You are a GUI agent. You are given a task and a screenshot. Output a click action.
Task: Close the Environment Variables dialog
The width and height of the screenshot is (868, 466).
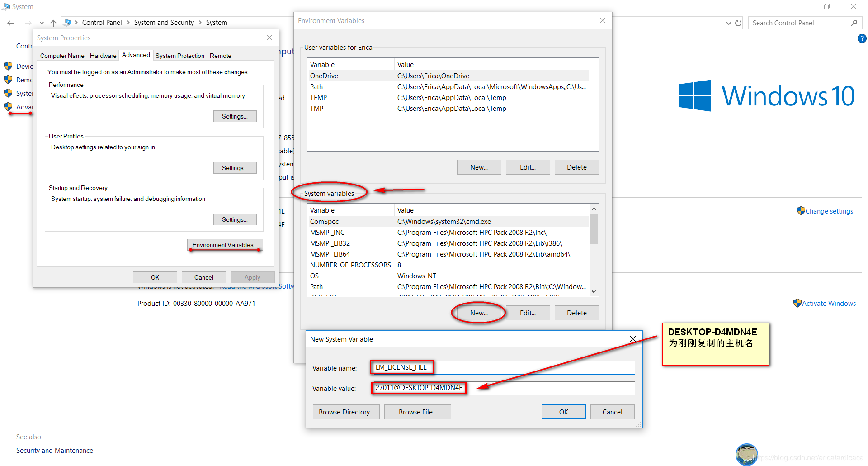tap(603, 20)
